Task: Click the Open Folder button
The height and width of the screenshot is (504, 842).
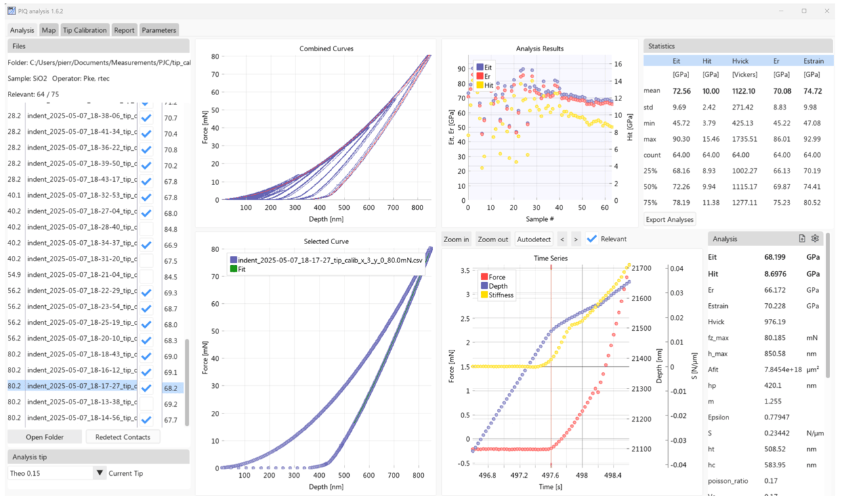Action: (x=45, y=437)
